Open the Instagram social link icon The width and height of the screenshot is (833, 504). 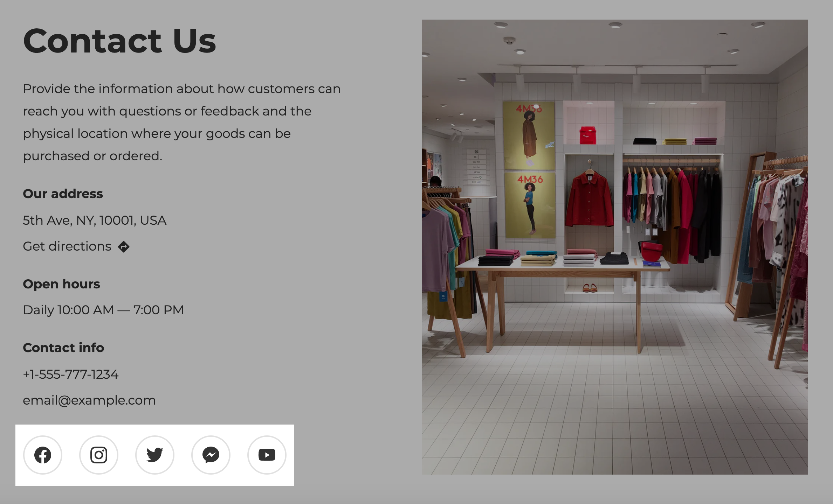99,455
